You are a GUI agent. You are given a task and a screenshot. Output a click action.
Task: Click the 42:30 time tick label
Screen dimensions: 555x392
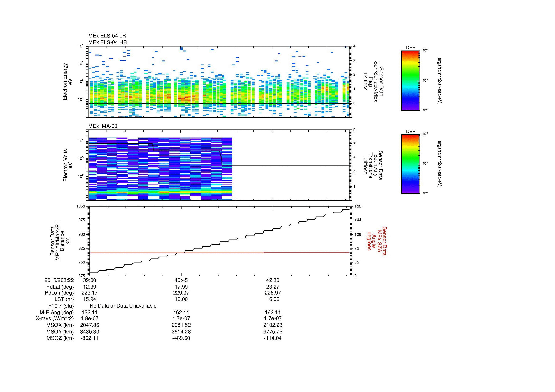[x=273, y=280]
